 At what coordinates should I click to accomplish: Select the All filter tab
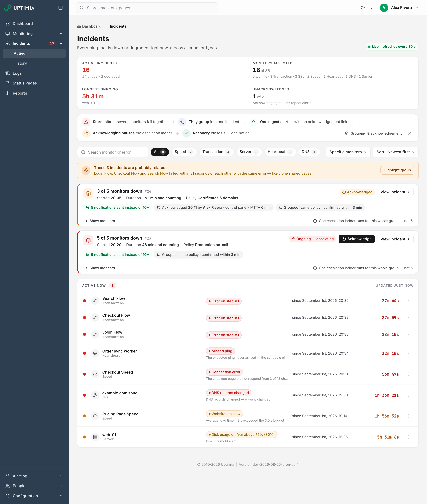[160, 152]
